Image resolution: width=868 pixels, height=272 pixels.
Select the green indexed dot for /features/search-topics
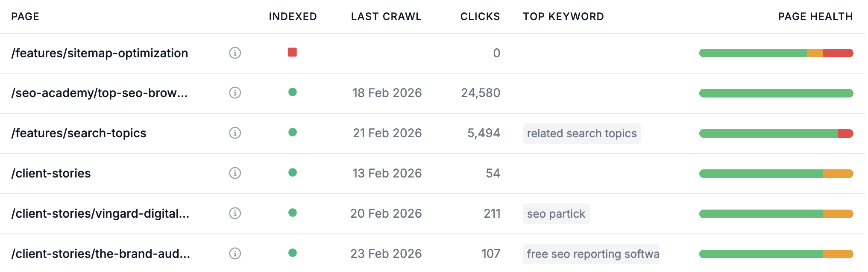tap(293, 133)
